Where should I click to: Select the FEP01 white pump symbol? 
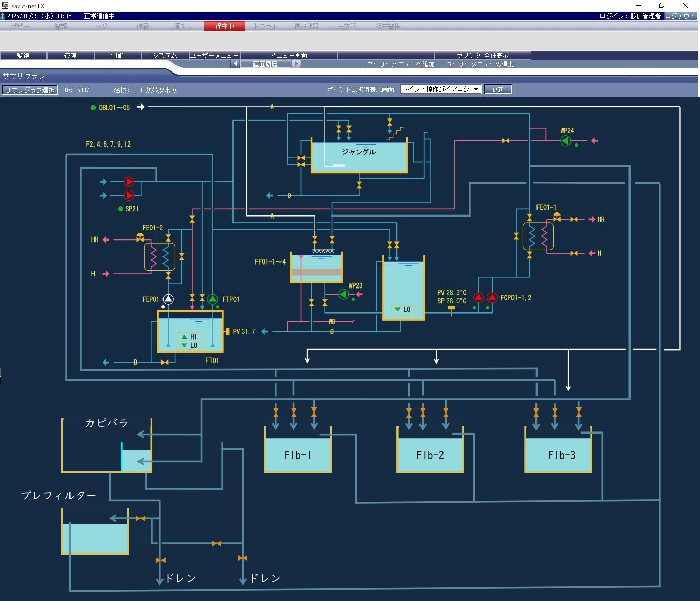[x=168, y=299]
